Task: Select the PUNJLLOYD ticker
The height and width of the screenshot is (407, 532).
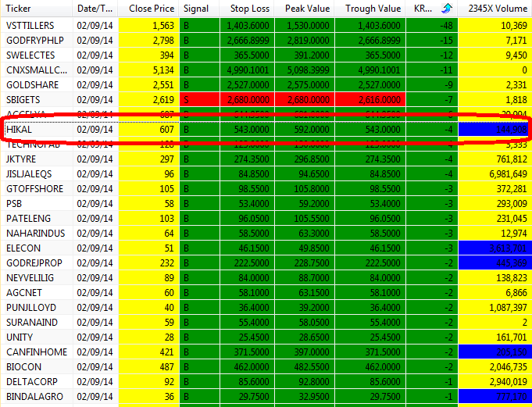Action: coord(31,308)
